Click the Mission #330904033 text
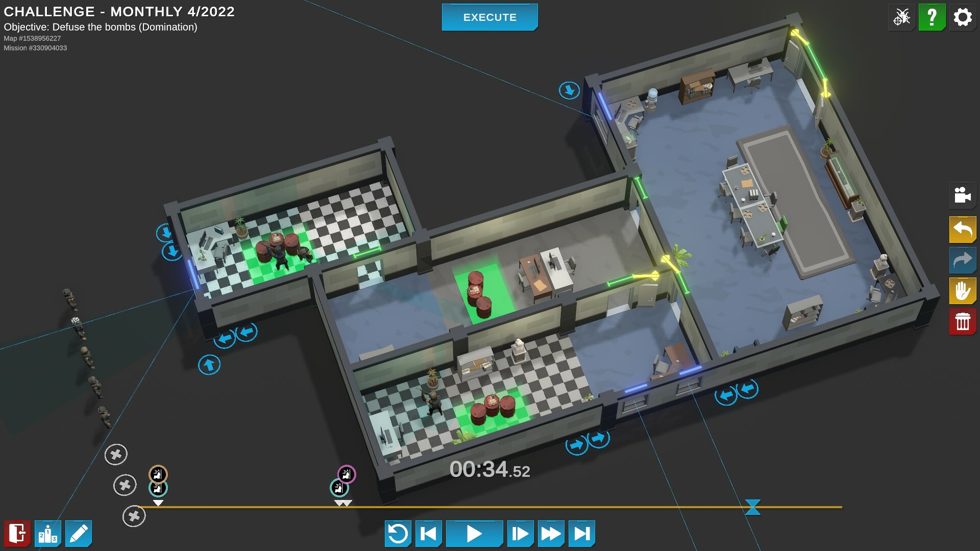Image resolution: width=980 pixels, height=551 pixels. (x=35, y=48)
